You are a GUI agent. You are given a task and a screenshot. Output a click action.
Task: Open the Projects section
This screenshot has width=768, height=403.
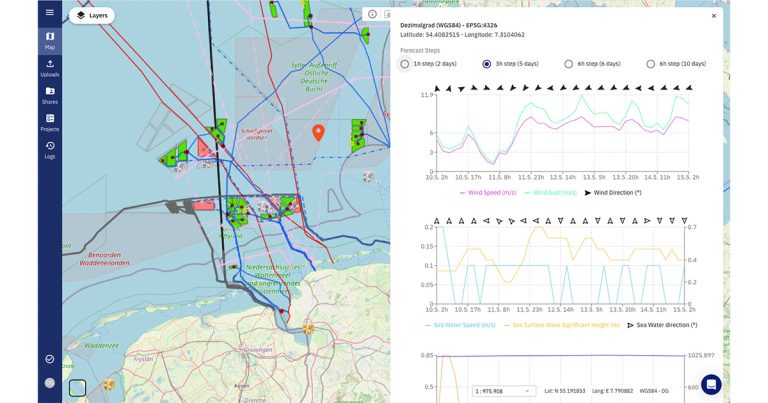pos(50,123)
